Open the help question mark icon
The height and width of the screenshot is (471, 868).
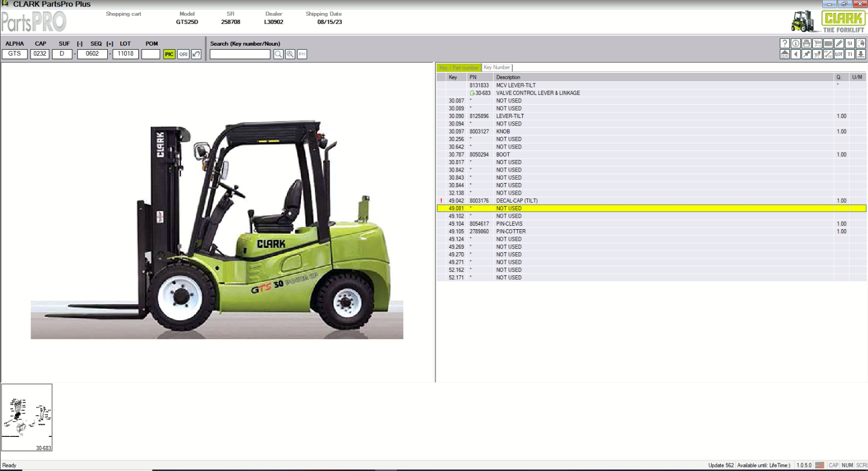785,44
